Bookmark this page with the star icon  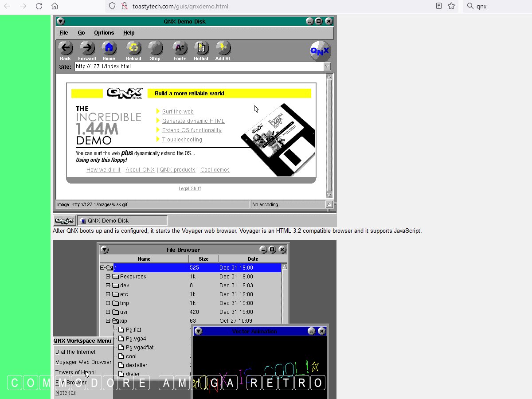click(451, 6)
